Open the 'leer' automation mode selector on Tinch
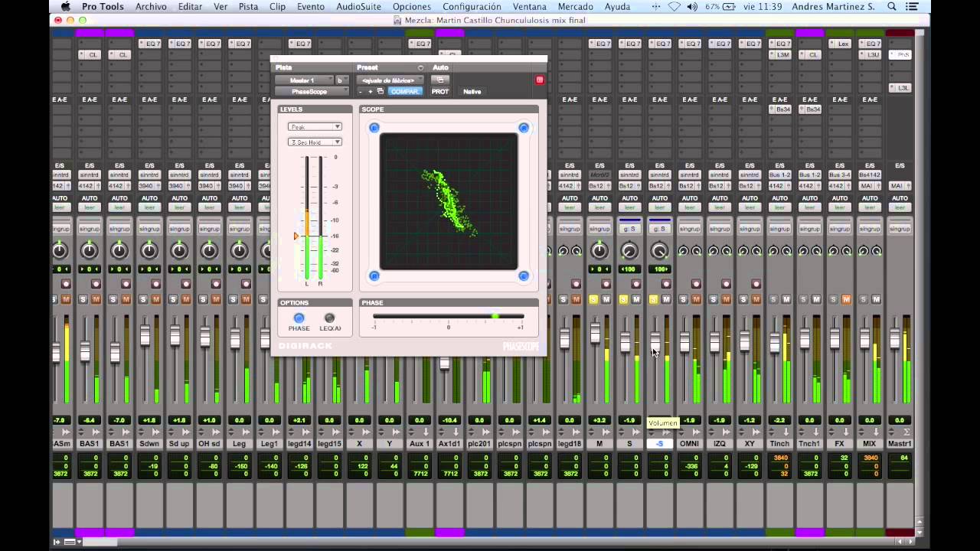The width and height of the screenshot is (980, 551). point(779,207)
